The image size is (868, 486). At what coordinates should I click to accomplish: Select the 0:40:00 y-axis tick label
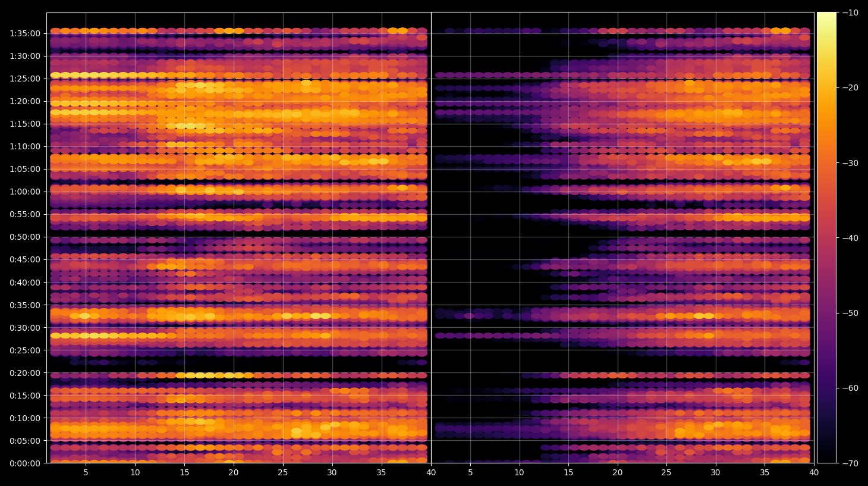coord(25,283)
